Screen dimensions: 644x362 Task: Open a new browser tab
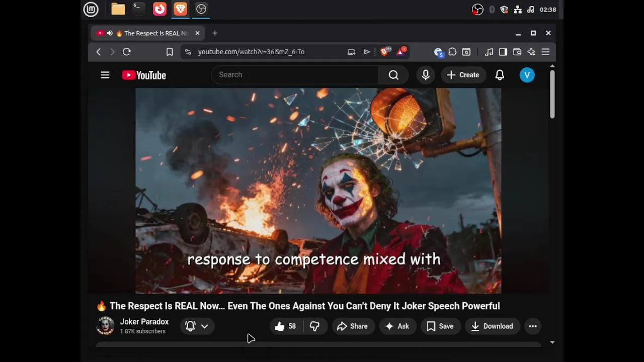click(215, 33)
